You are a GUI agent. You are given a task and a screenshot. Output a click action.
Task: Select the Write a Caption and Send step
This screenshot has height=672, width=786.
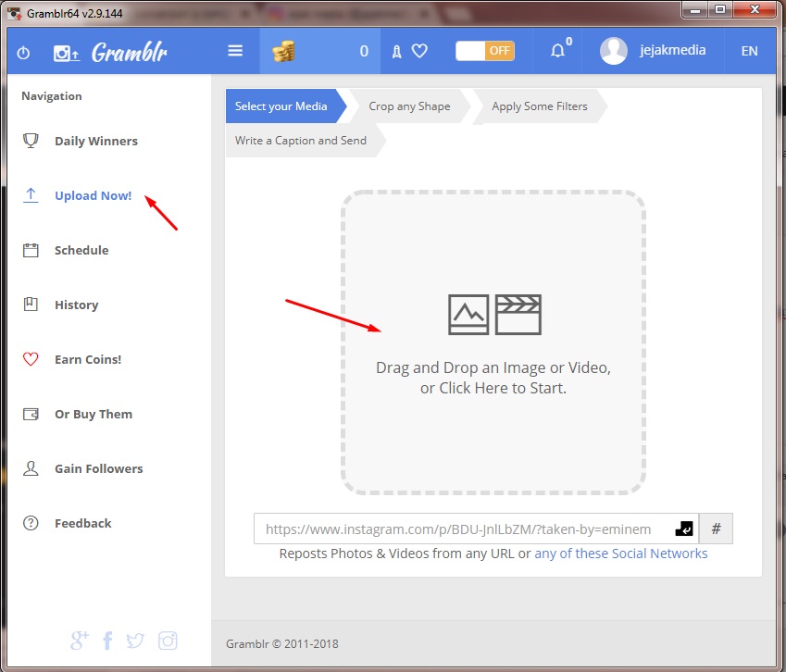pos(306,141)
